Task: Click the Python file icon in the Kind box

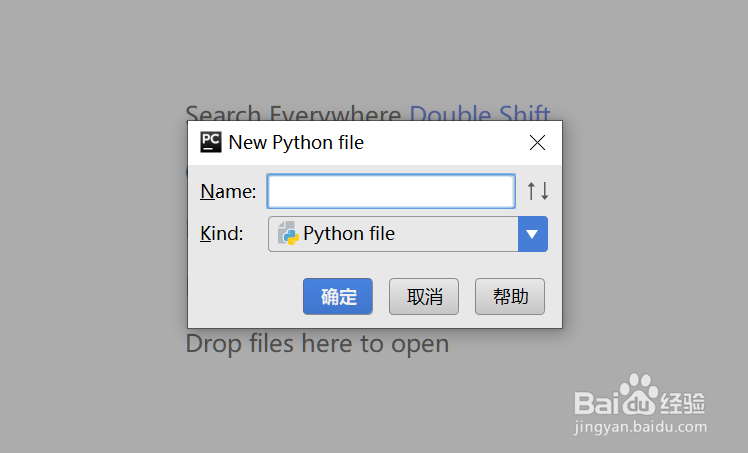Action: (288, 234)
